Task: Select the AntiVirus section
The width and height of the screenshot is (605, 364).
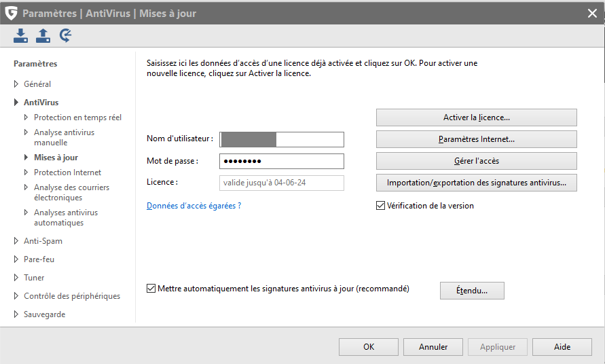Action: pyautogui.click(x=41, y=103)
